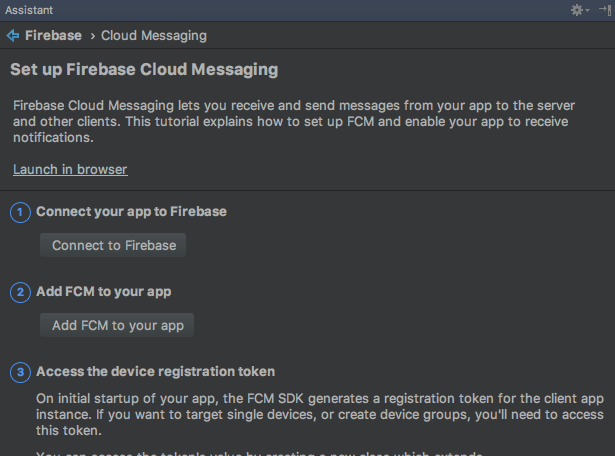Select the Cloud Messaging breadcrumb
This screenshot has height=456, width=615.
[x=153, y=35]
